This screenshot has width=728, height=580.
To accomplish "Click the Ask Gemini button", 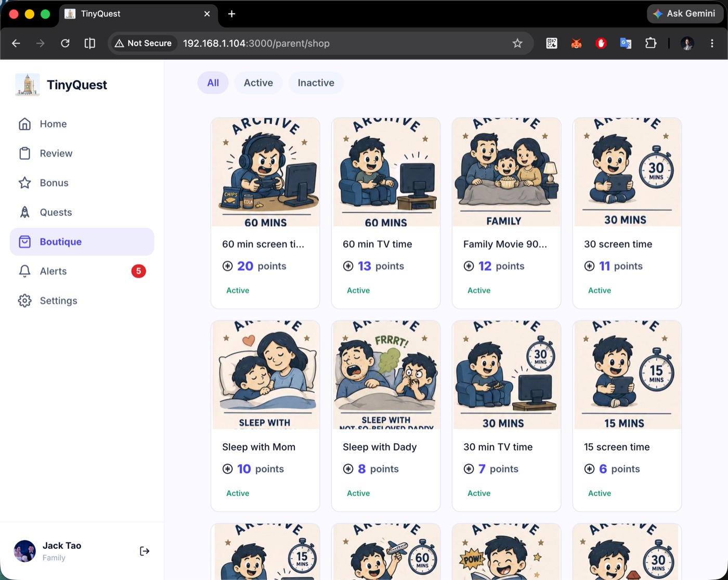I will pos(685,14).
